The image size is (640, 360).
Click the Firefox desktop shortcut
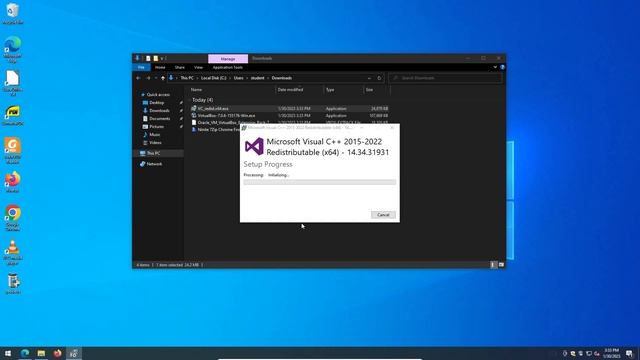(x=13, y=182)
